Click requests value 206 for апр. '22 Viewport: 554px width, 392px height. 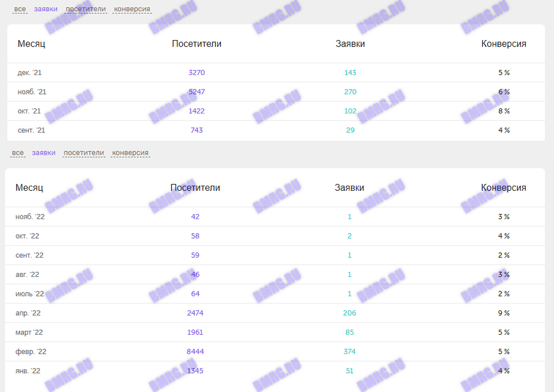tap(349, 313)
